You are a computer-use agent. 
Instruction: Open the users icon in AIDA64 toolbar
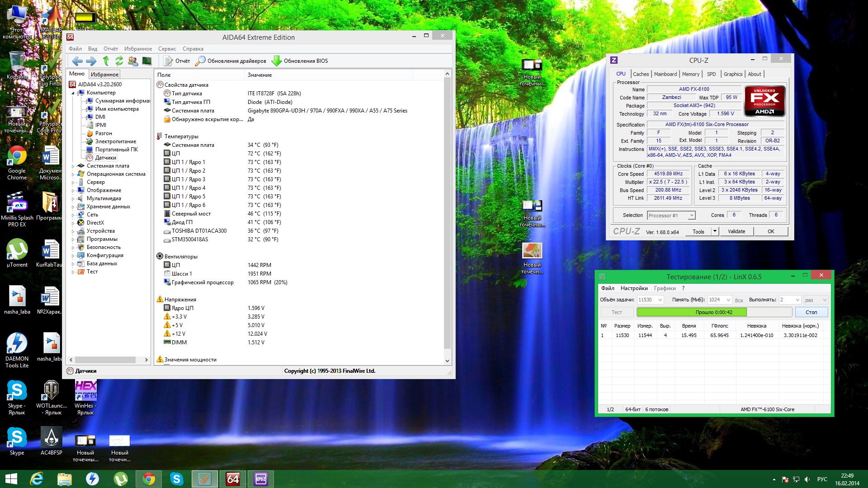click(x=133, y=61)
